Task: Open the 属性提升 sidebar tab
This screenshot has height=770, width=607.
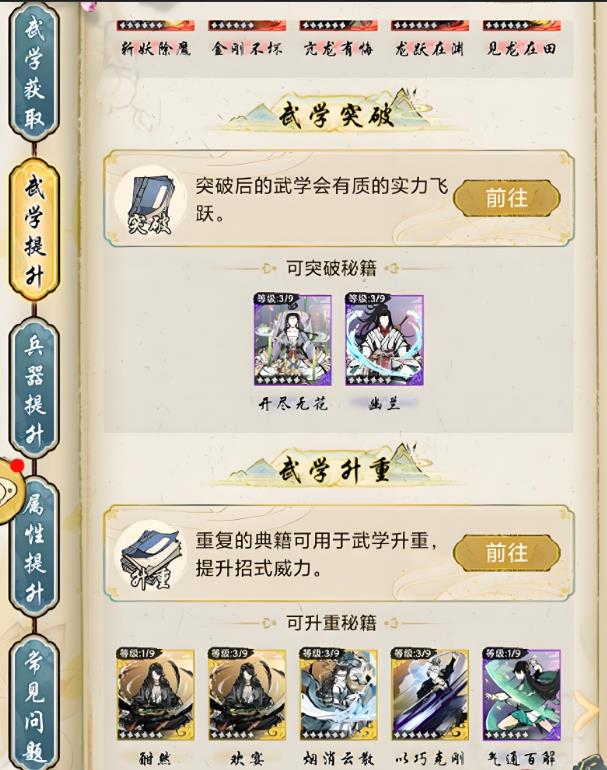Action: (x=35, y=547)
